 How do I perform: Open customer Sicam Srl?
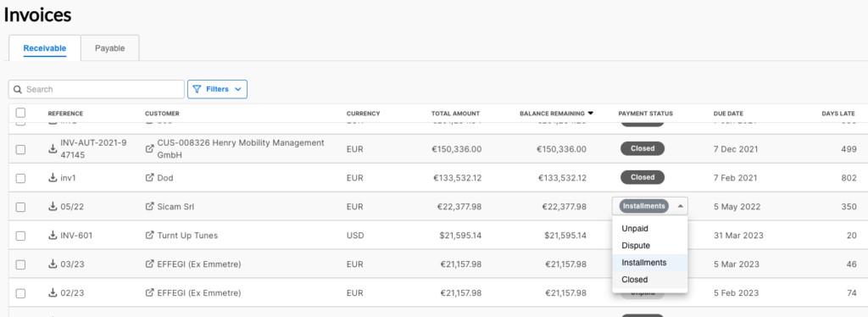(x=175, y=206)
